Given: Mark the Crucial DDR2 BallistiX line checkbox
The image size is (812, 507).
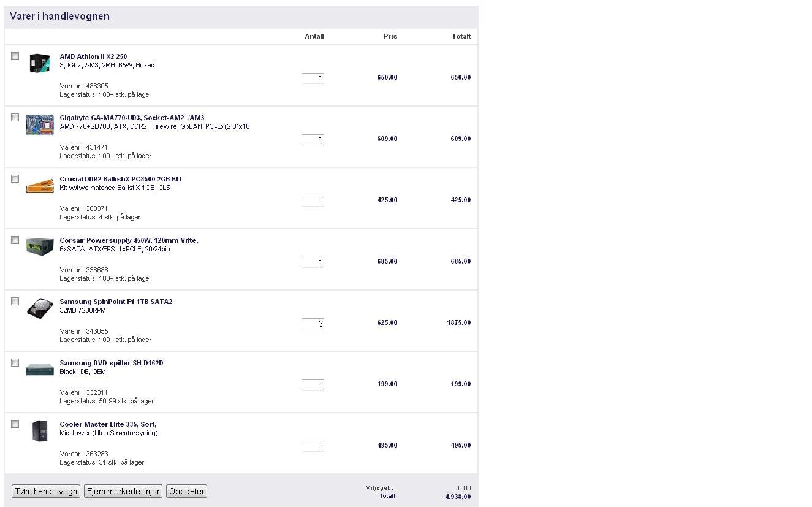Looking at the screenshot, I should pyautogui.click(x=15, y=179).
